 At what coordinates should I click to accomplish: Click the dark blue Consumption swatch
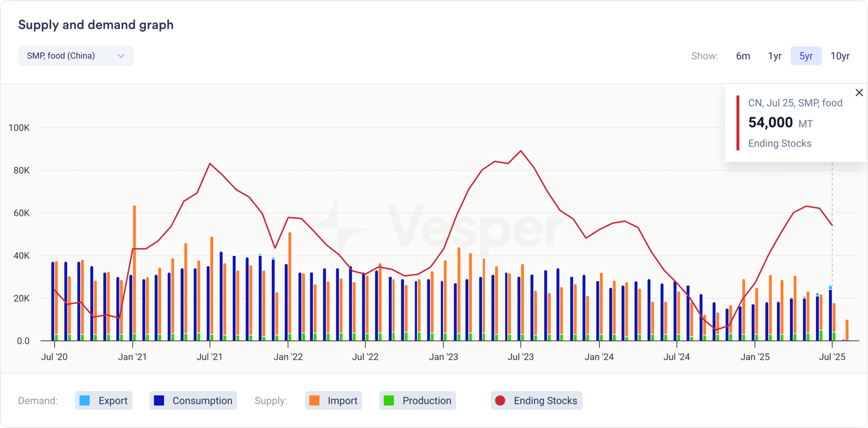(x=159, y=400)
